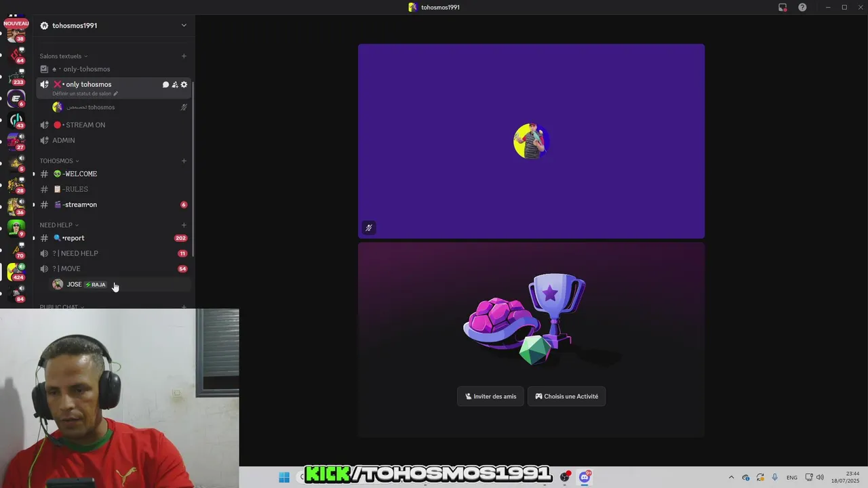Click the 54 badge on MOVE channel

182,269
